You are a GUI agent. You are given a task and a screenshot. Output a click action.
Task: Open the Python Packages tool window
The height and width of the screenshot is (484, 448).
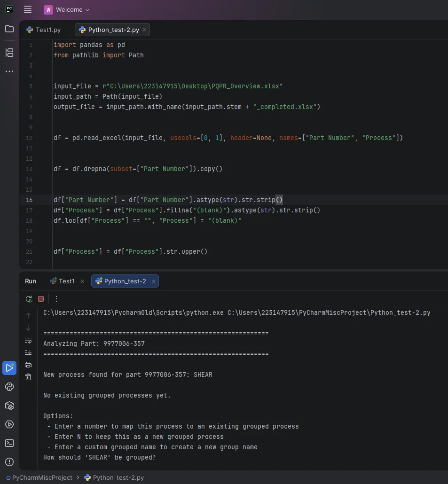pyautogui.click(x=9, y=406)
